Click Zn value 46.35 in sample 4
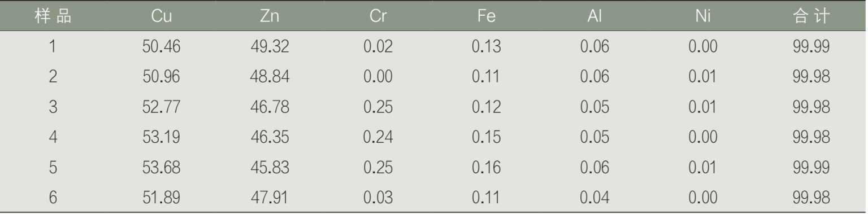Image resolution: width=868 pixels, height=214 pixels. coord(270,137)
